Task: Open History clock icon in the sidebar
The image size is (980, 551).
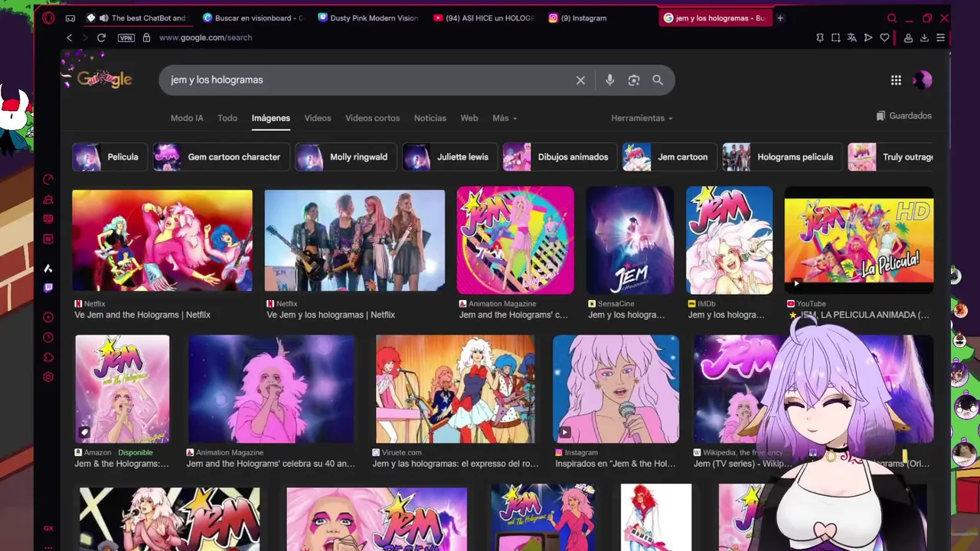Action: 48,337
